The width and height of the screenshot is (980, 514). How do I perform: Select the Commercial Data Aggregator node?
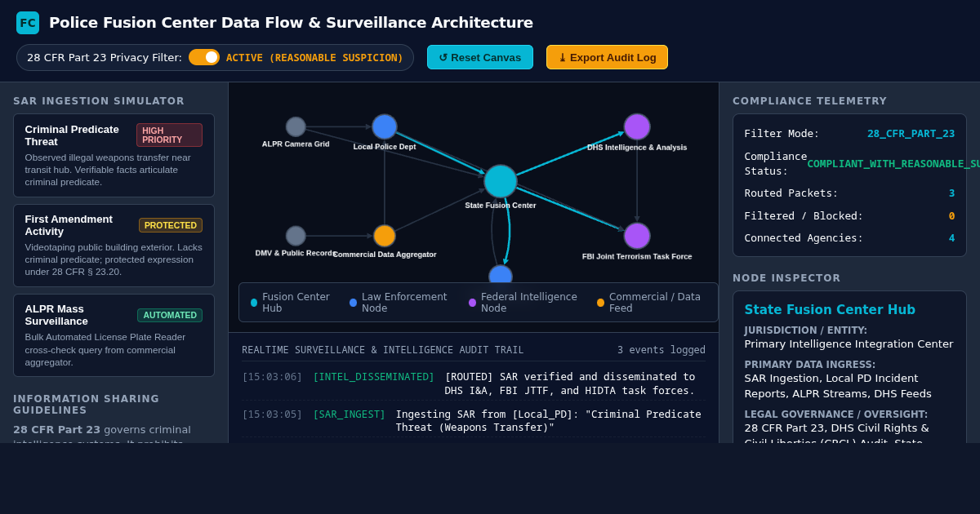pos(385,236)
